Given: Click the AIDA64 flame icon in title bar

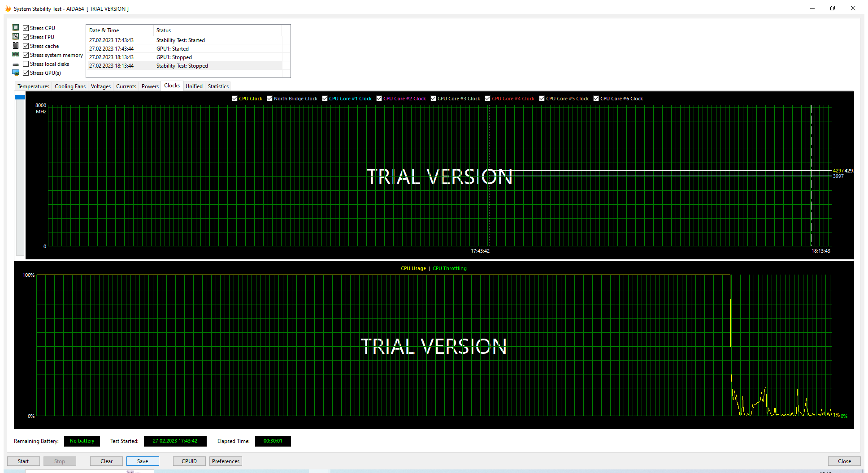Looking at the screenshot, I should pos(8,9).
